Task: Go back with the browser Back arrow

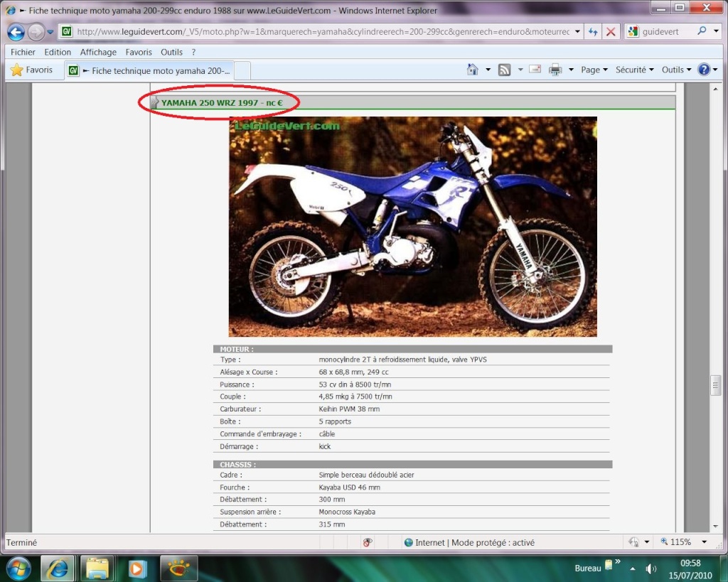Action: pyautogui.click(x=16, y=32)
